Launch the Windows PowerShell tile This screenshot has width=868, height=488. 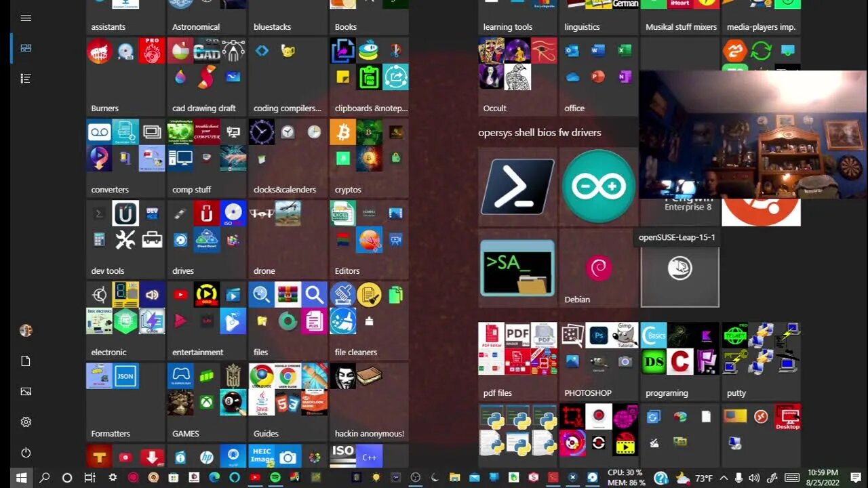tap(518, 187)
